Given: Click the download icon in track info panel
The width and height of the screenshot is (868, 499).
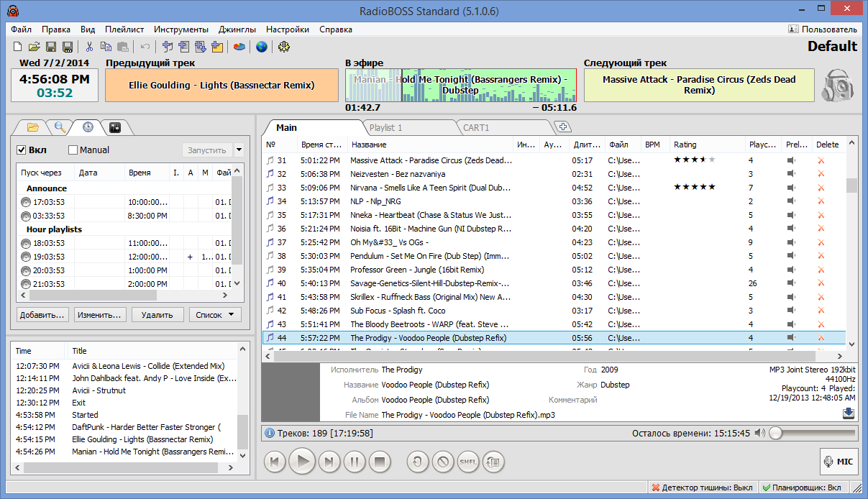Looking at the screenshot, I should tap(849, 413).
